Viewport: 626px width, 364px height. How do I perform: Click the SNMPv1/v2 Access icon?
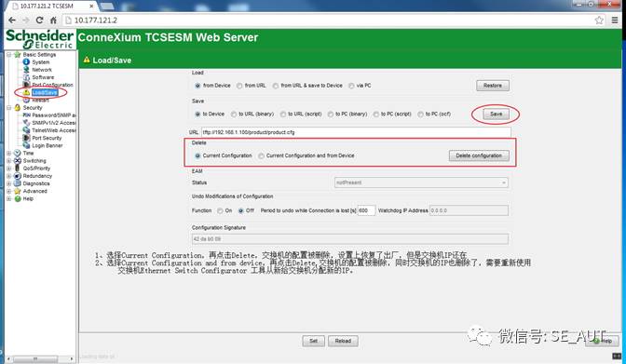pyautogui.click(x=26, y=123)
